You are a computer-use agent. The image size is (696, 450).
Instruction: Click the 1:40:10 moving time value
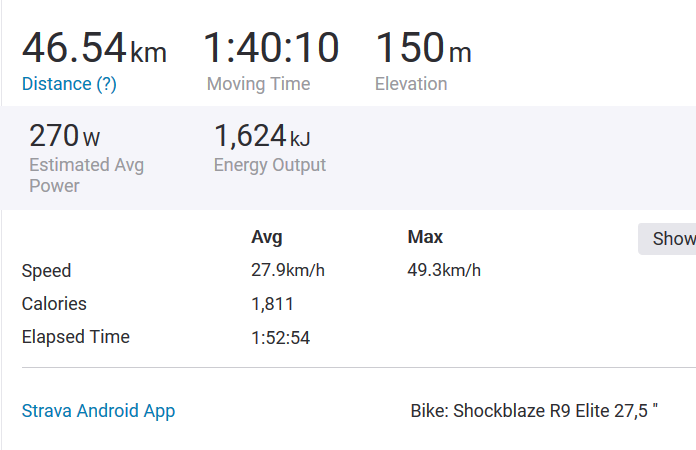pos(271,47)
